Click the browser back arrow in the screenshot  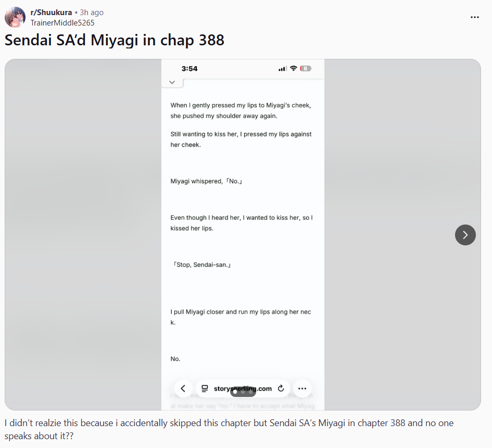(x=183, y=389)
